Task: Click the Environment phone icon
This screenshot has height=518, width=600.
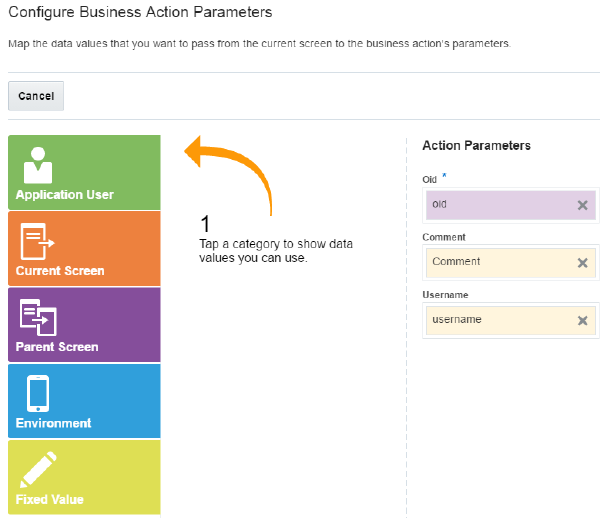Action: pyautogui.click(x=37, y=393)
